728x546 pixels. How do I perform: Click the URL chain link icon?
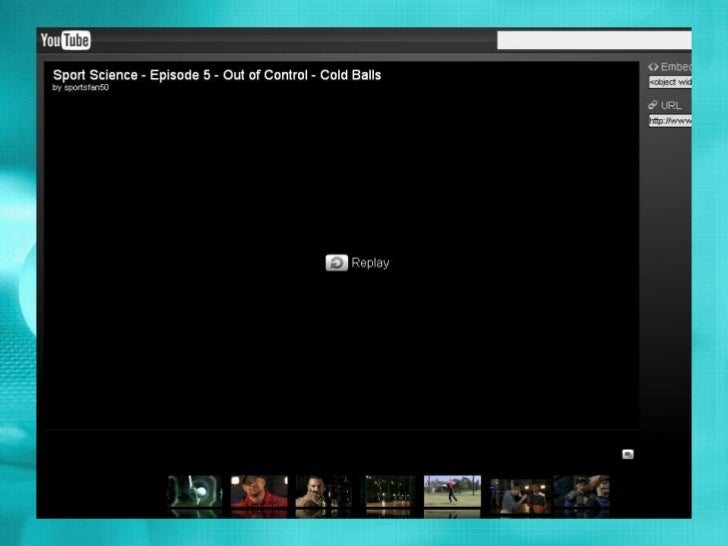click(x=653, y=105)
